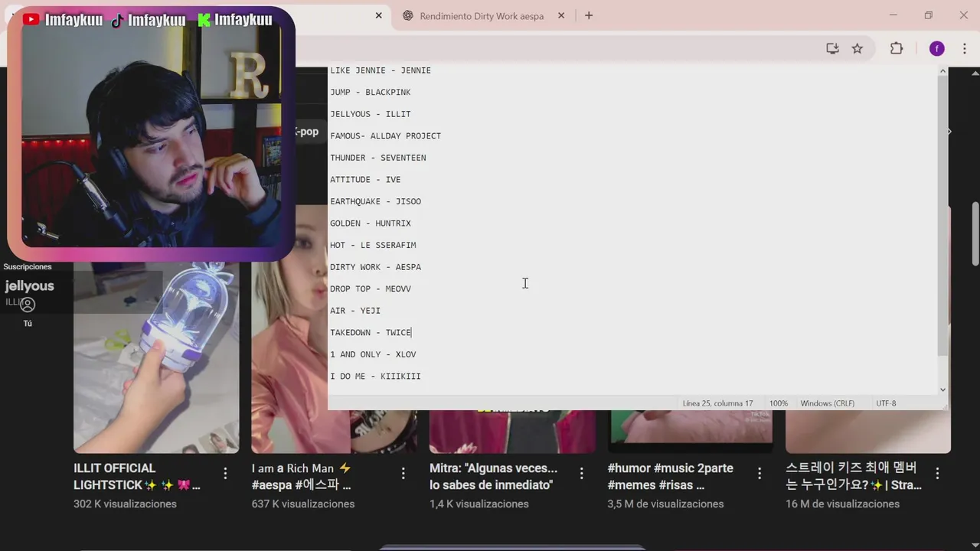Open options for #humor #music 2parte video
Image resolution: width=980 pixels, height=551 pixels.
759,474
